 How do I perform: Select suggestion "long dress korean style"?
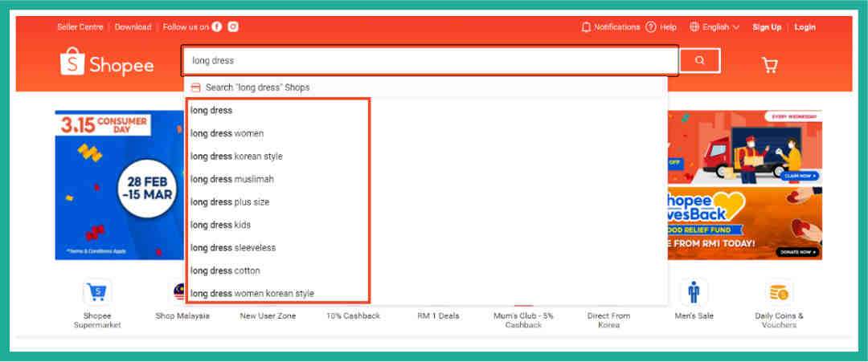(x=236, y=157)
